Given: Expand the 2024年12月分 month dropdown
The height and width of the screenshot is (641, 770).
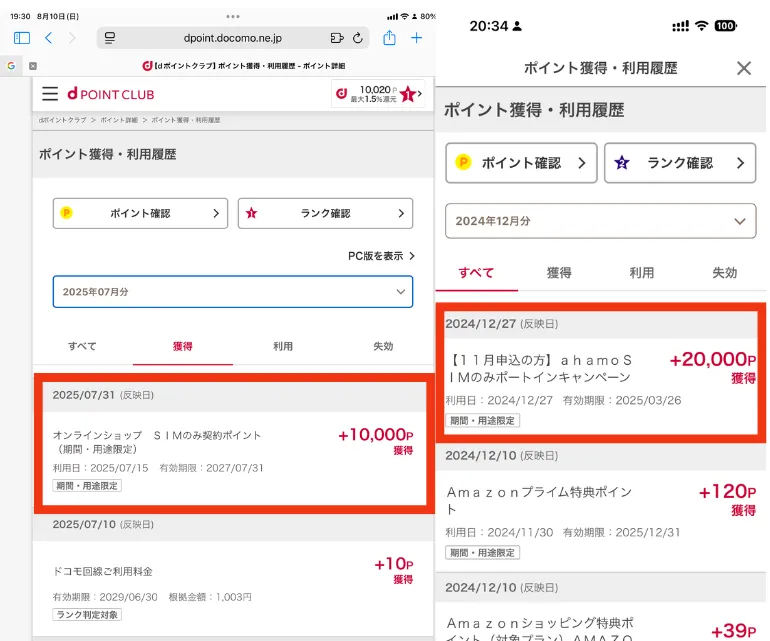Looking at the screenshot, I should (601, 221).
